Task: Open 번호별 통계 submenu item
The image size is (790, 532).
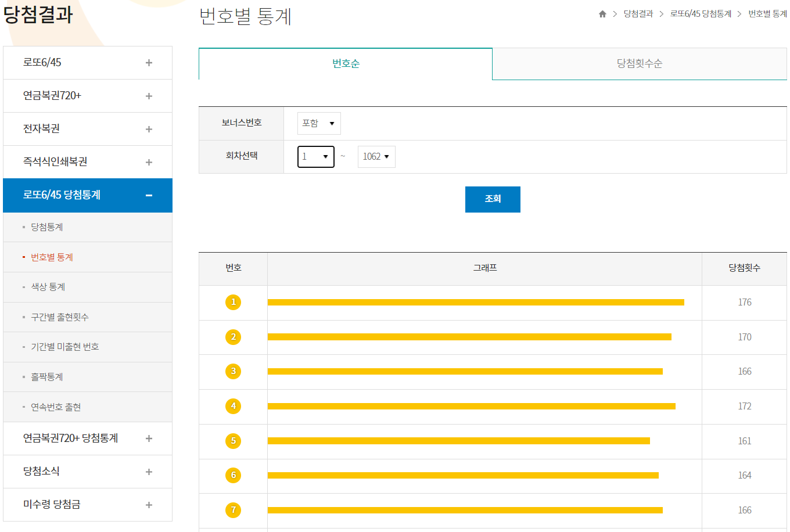Action: pyautogui.click(x=52, y=257)
